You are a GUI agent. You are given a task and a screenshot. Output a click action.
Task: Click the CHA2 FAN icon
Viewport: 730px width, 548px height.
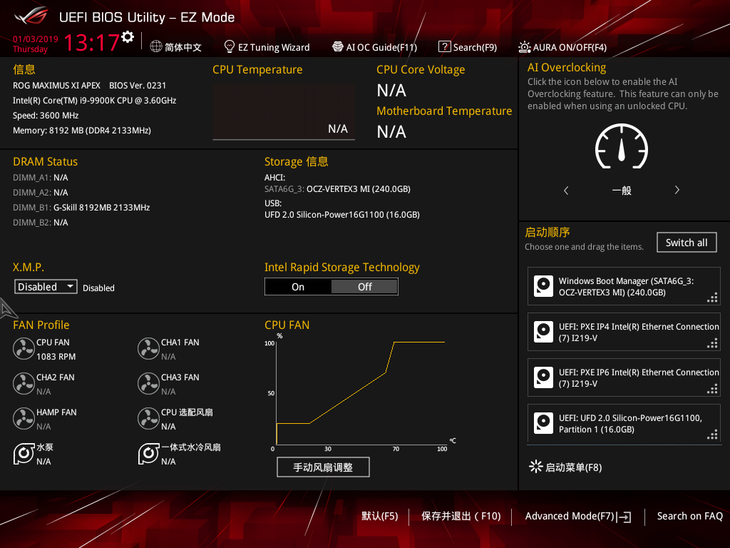tap(23, 384)
